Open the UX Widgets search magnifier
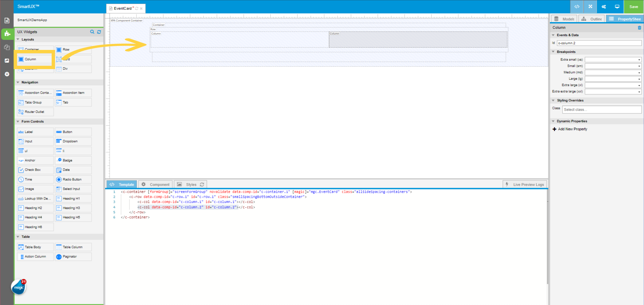Image resolution: width=644 pixels, height=305 pixels. (x=92, y=32)
